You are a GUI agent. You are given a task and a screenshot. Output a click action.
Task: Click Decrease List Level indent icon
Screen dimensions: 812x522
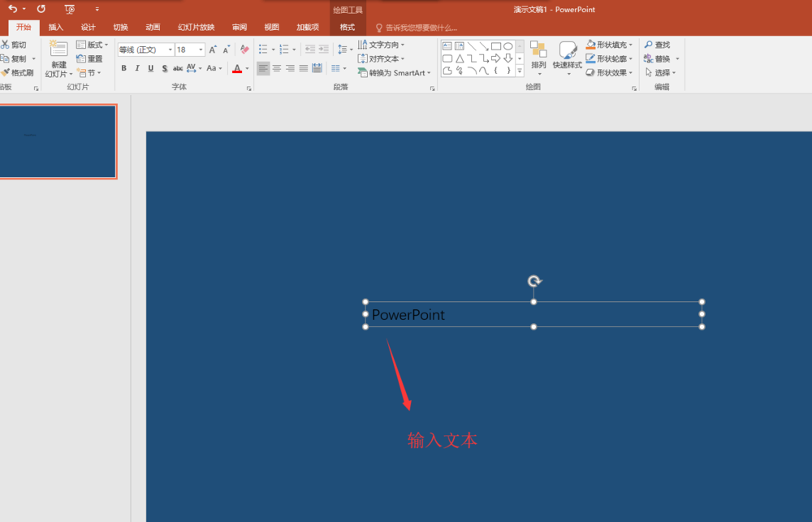pyautogui.click(x=310, y=50)
